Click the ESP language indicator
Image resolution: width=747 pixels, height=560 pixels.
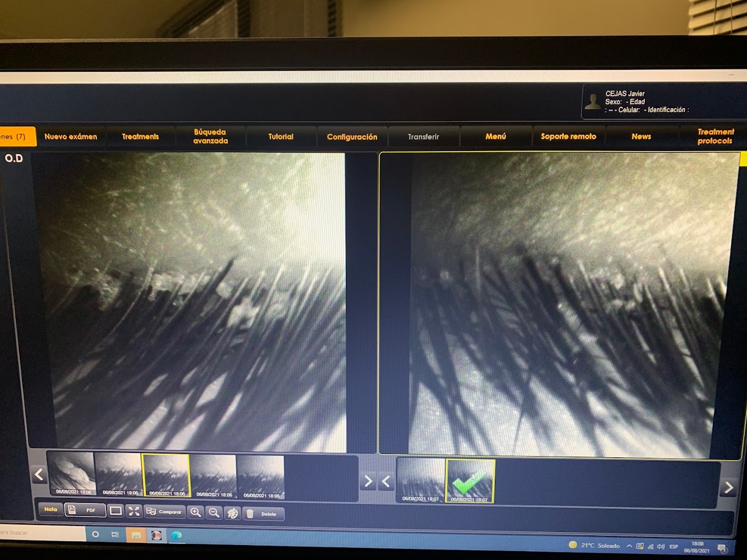pyautogui.click(x=674, y=547)
